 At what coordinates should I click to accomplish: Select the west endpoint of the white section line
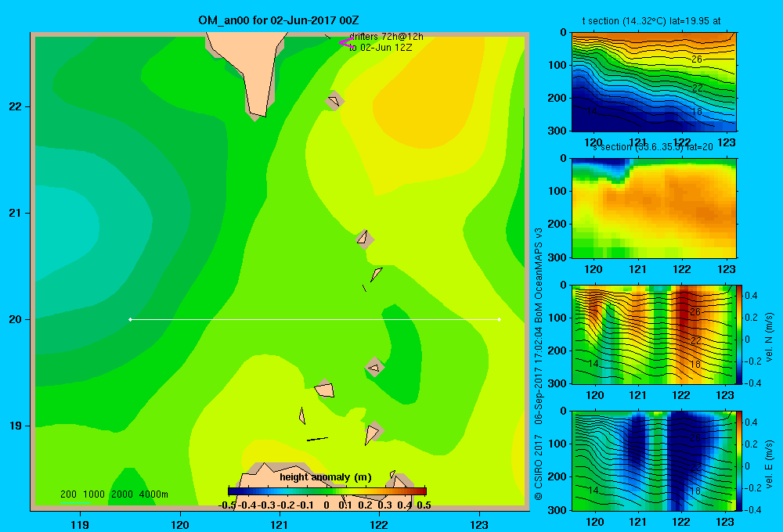(x=130, y=319)
